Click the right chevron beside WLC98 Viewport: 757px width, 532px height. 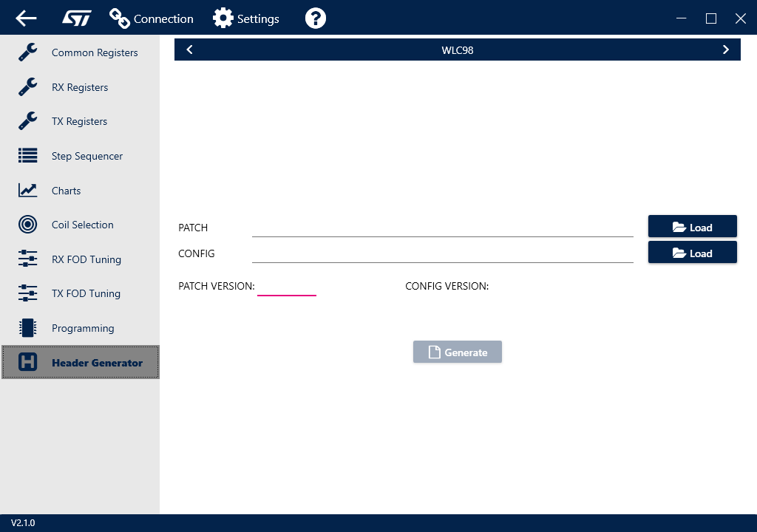pyautogui.click(x=725, y=49)
